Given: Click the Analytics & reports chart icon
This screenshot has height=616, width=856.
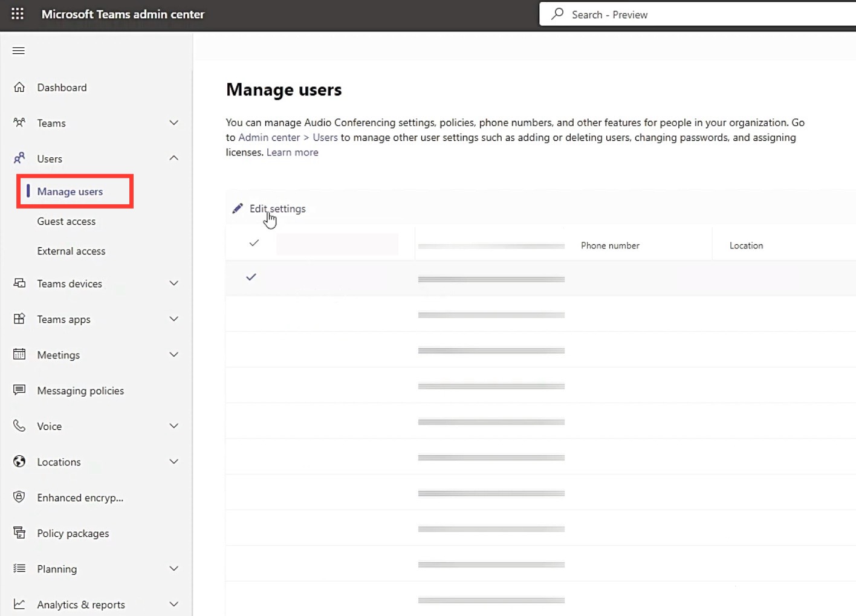Looking at the screenshot, I should tap(19, 604).
